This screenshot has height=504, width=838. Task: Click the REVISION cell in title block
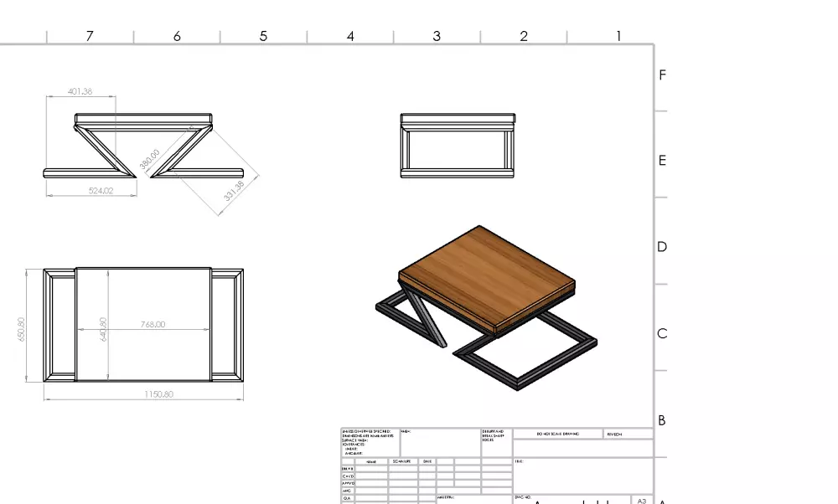point(628,434)
